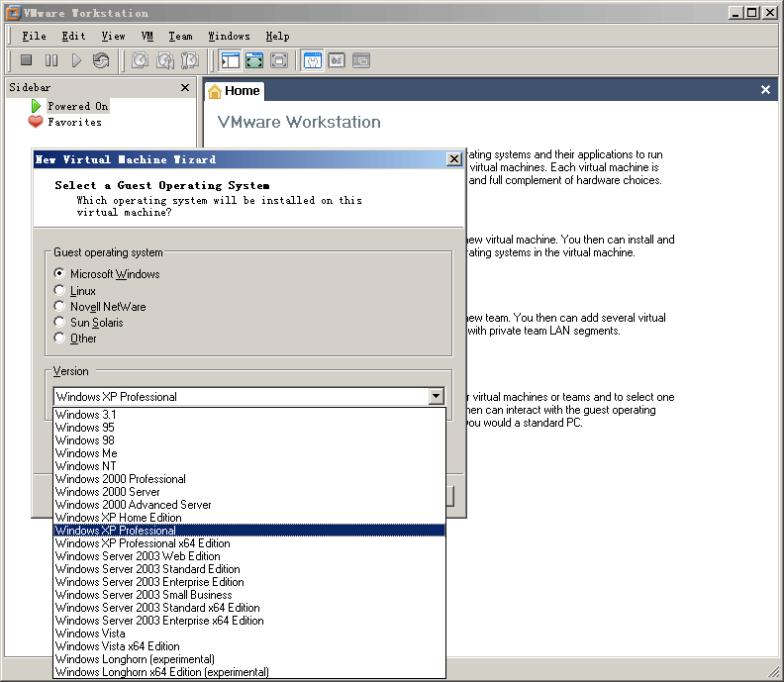Image resolution: width=784 pixels, height=682 pixels.
Task: Open the Edit menu
Action: point(73,36)
